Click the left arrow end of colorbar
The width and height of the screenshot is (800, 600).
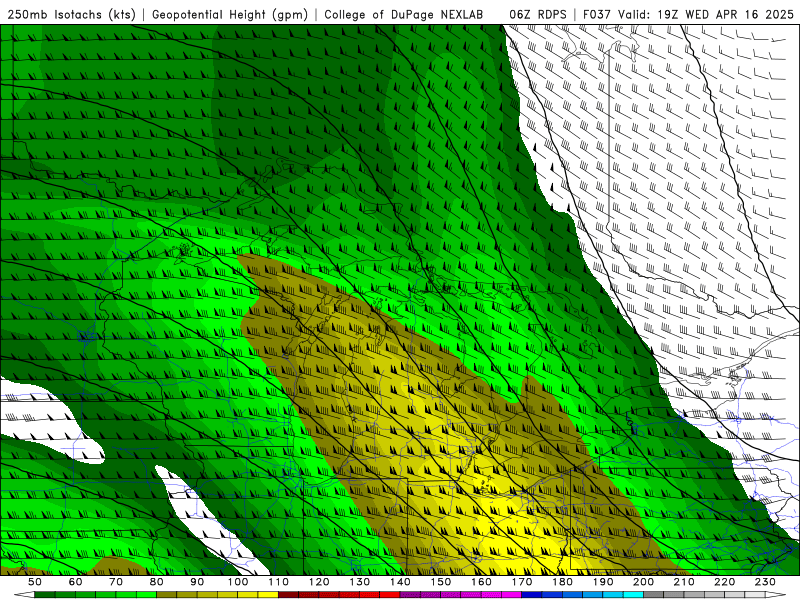(x=24, y=595)
